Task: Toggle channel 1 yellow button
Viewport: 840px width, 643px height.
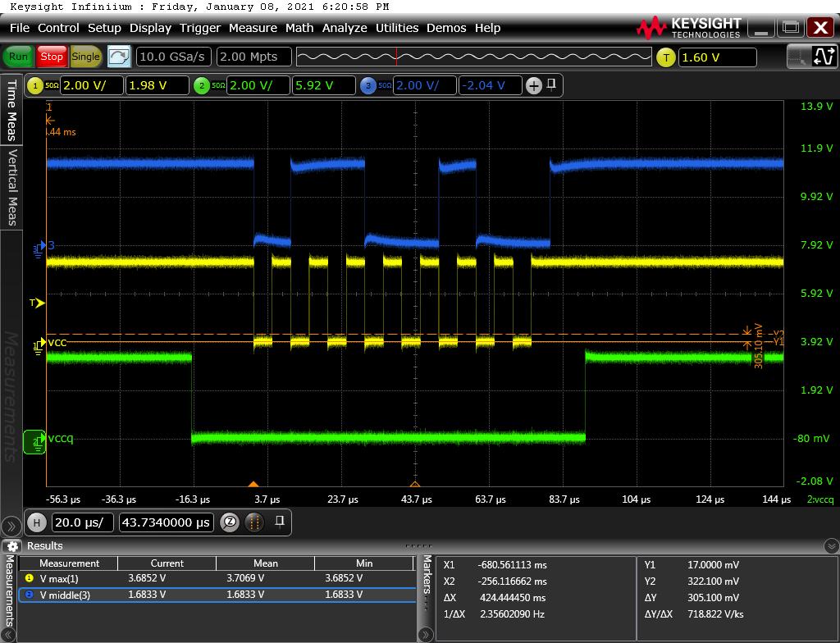Action: point(35,86)
